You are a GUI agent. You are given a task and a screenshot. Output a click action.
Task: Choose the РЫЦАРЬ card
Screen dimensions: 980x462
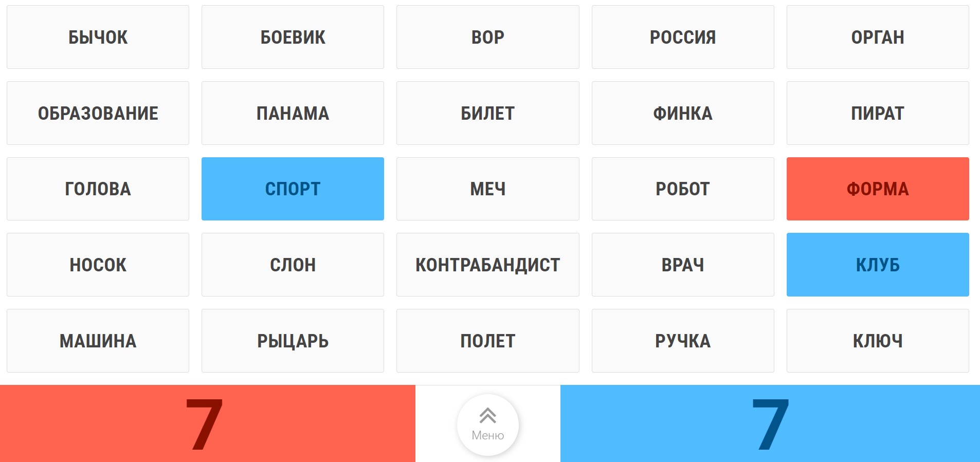coord(293,341)
